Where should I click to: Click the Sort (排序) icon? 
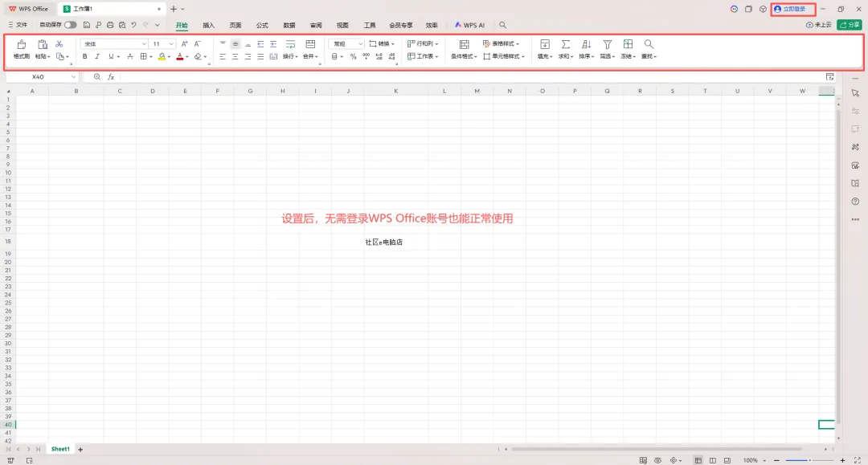click(586, 44)
